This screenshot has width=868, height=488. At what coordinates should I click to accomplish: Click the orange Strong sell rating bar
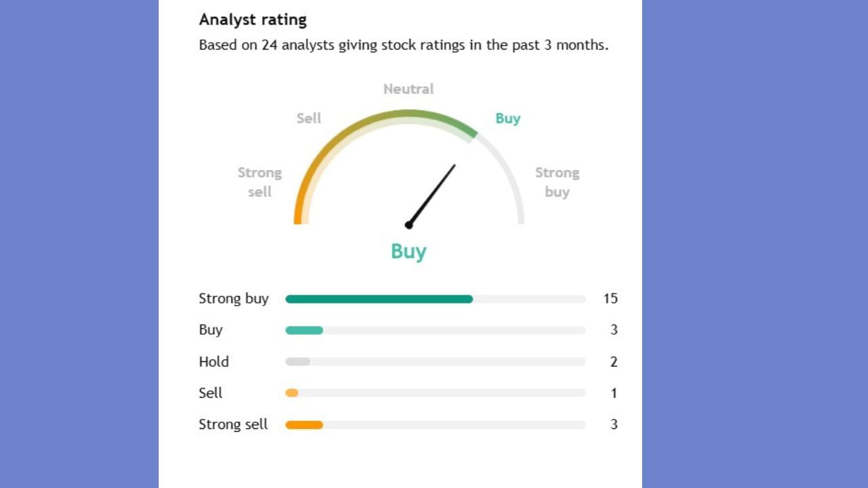(304, 425)
